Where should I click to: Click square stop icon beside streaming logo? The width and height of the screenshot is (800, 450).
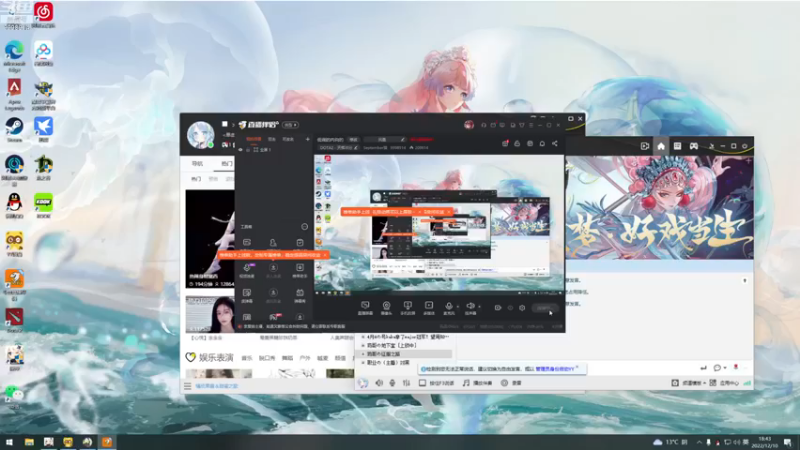pyautogui.click(x=224, y=124)
